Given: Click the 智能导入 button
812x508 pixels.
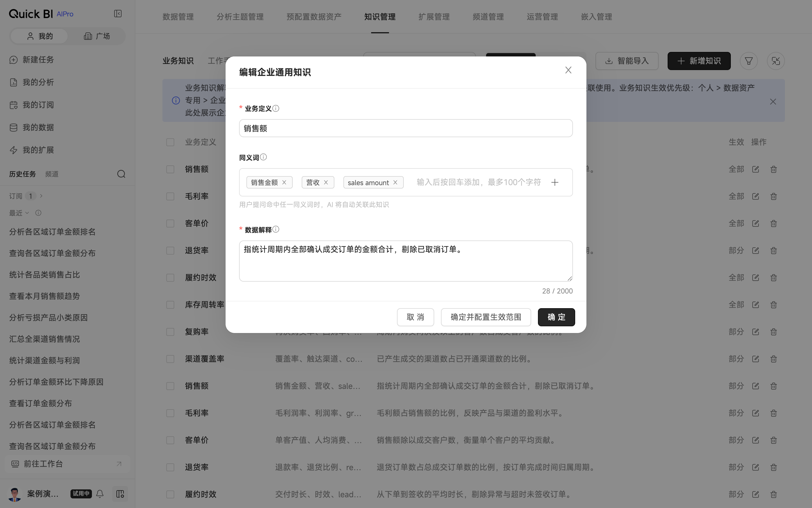Looking at the screenshot, I should pyautogui.click(x=627, y=61).
